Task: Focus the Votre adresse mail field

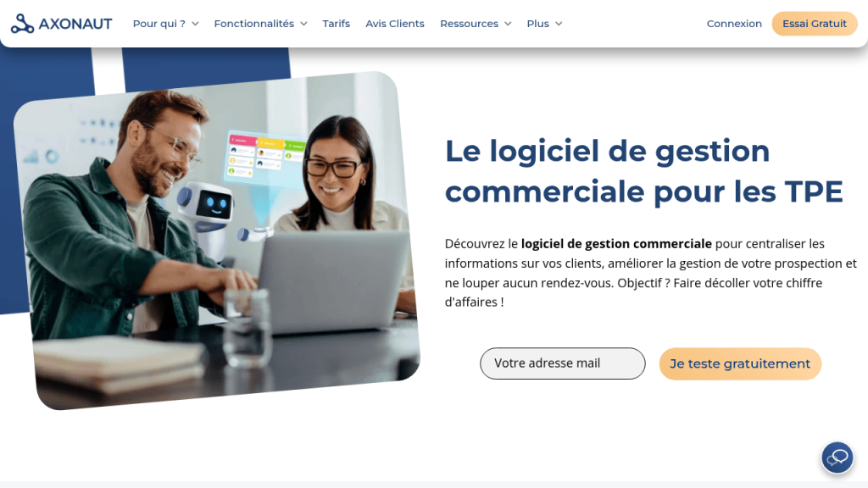Action: tap(563, 363)
